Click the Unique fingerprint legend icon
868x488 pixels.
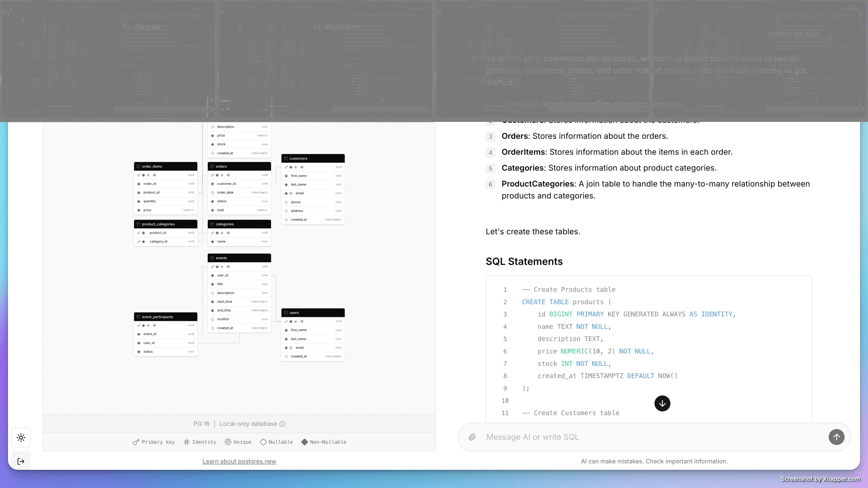(228, 442)
